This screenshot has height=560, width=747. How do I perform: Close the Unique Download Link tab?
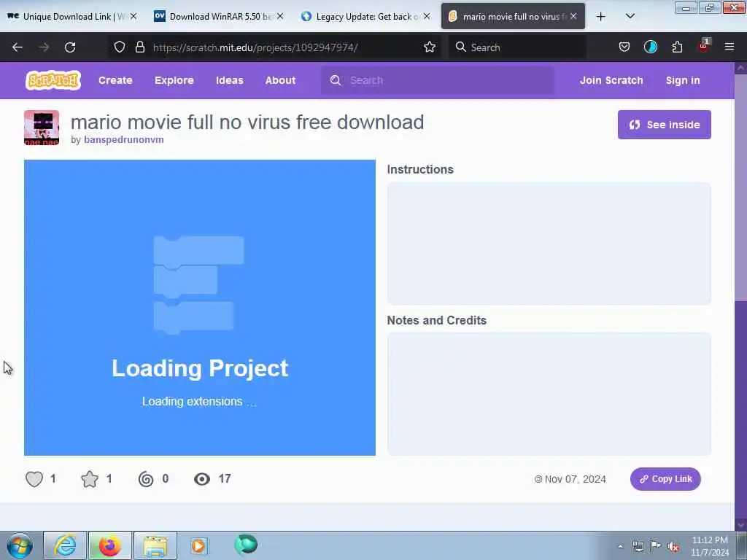[133, 16]
